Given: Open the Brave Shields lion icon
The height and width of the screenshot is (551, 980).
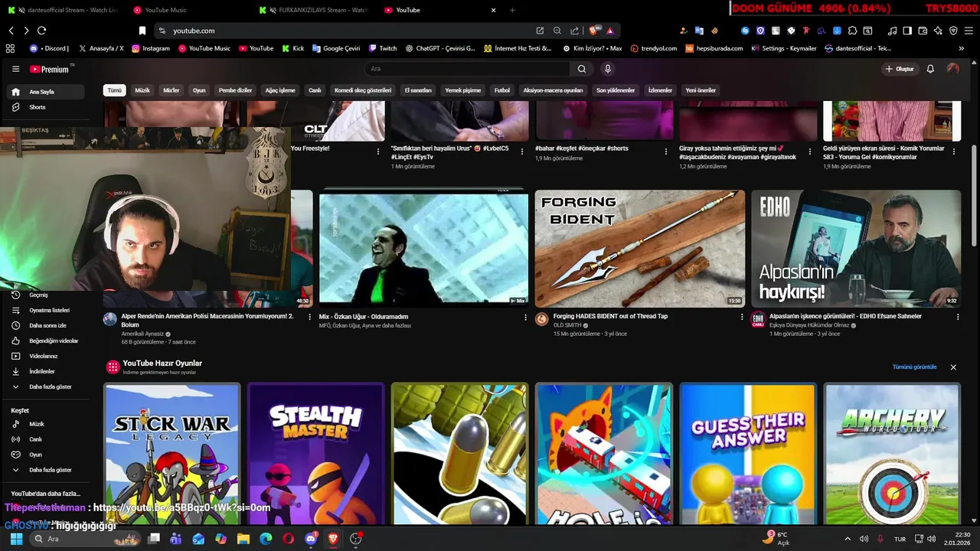Looking at the screenshot, I should (x=594, y=31).
